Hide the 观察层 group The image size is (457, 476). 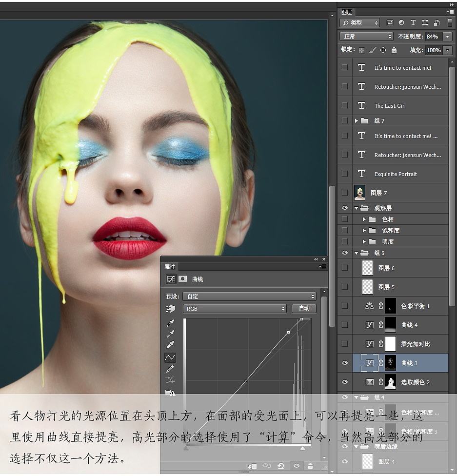tap(345, 208)
